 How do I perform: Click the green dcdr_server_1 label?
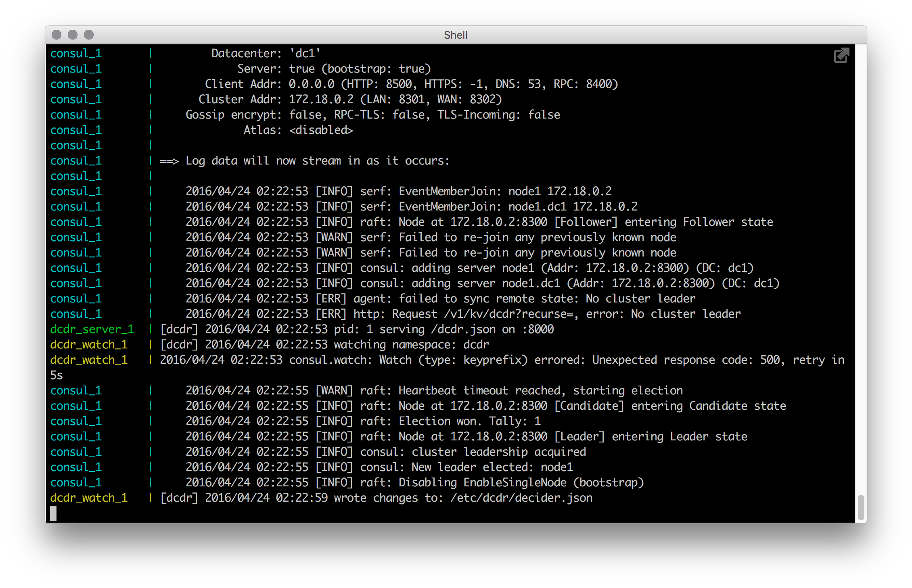tap(92, 329)
